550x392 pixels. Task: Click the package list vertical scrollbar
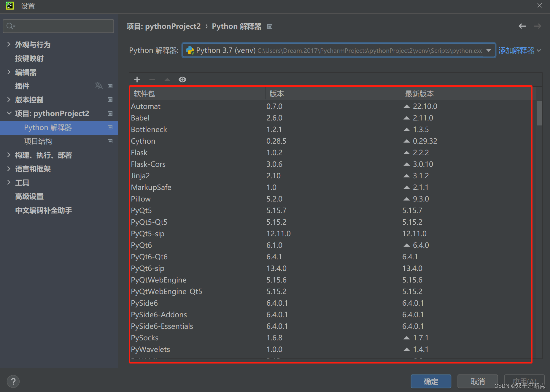click(539, 113)
